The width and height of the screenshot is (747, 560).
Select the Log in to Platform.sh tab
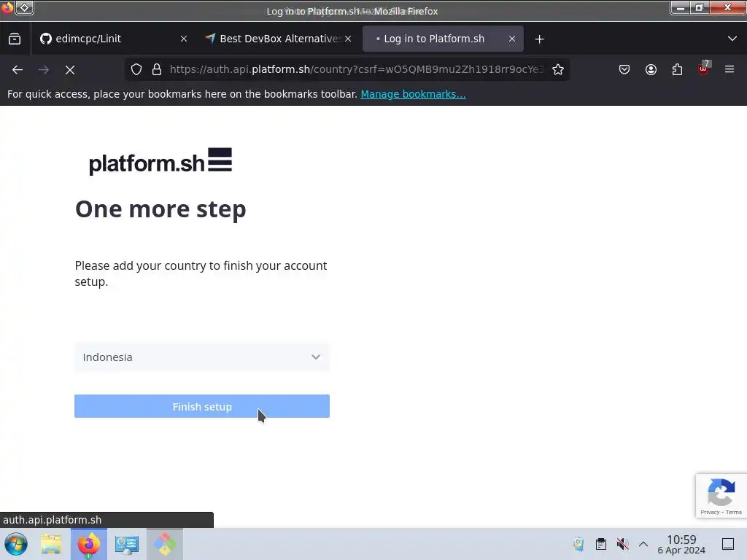(x=443, y=39)
